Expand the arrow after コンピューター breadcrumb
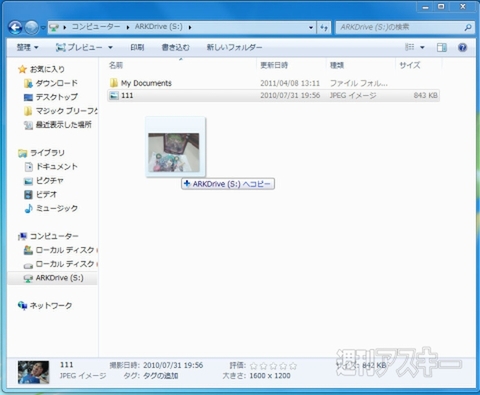The image size is (480, 395). (x=128, y=27)
